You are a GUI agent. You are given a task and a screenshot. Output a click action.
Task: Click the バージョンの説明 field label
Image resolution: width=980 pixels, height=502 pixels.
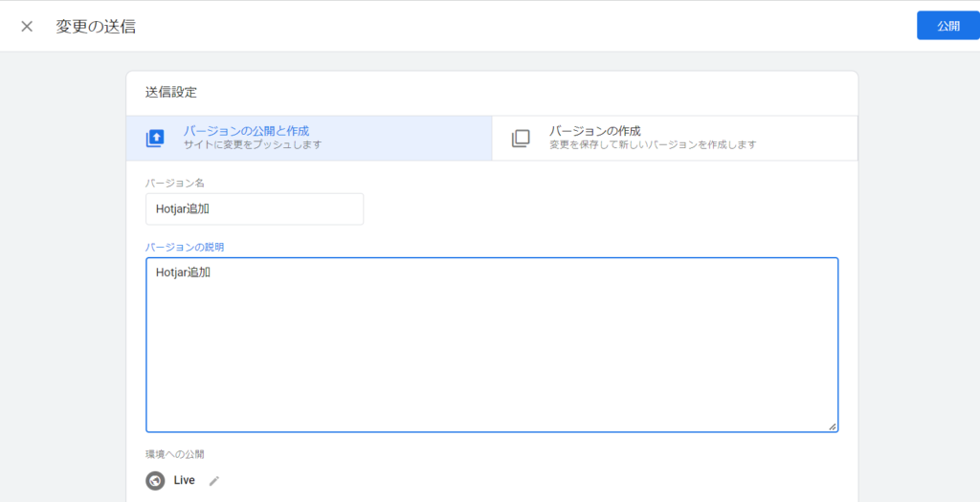point(185,247)
